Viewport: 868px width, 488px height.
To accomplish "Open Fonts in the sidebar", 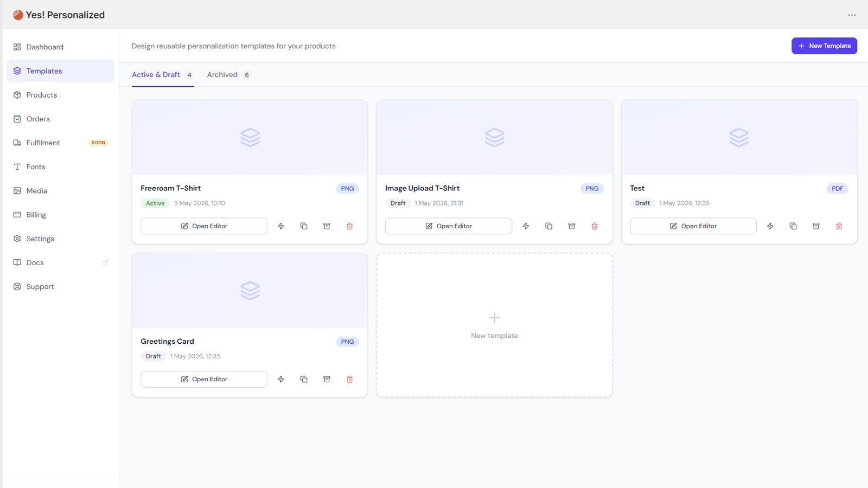I will [x=61, y=167].
